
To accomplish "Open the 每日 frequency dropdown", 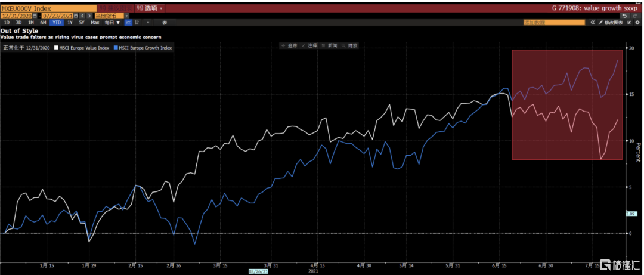I will pos(112,23).
